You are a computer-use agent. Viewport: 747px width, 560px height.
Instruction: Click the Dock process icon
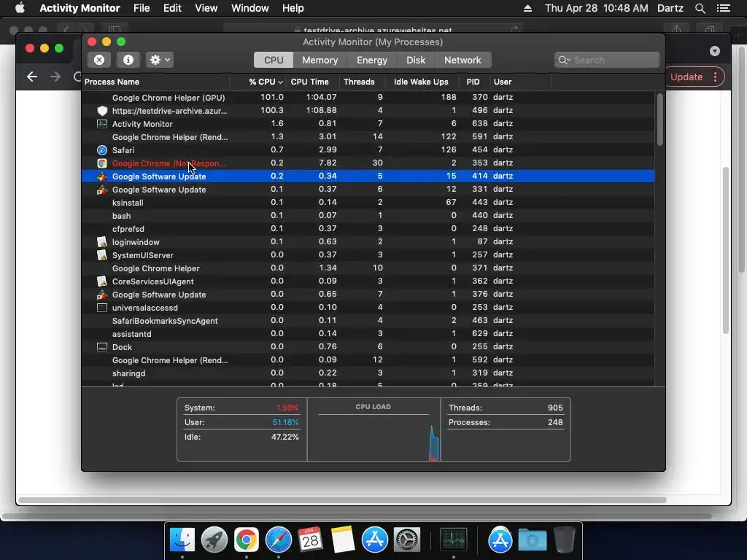102,347
